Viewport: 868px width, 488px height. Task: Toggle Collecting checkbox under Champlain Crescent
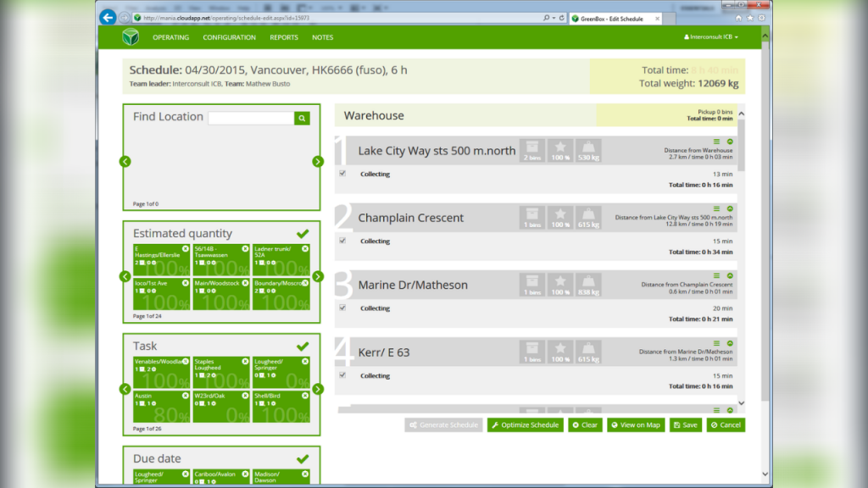tap(342, 240)
